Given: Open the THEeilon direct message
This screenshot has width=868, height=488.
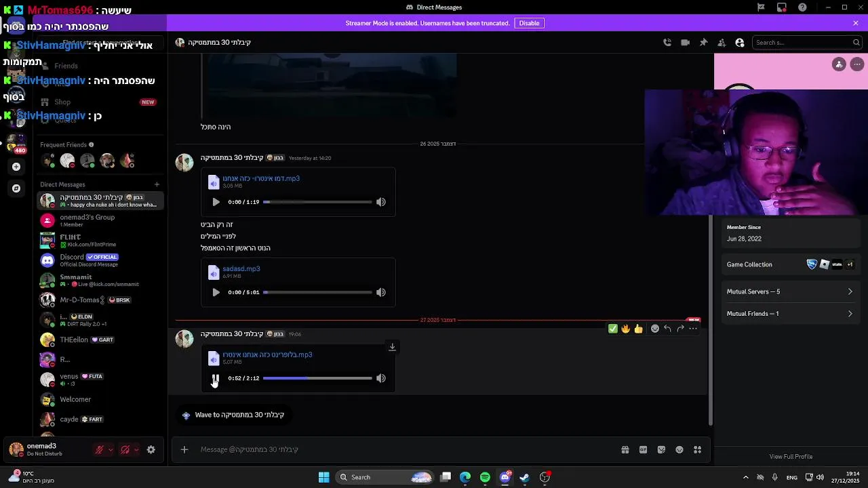Looking at the screenshot, I should pos(100,340).
